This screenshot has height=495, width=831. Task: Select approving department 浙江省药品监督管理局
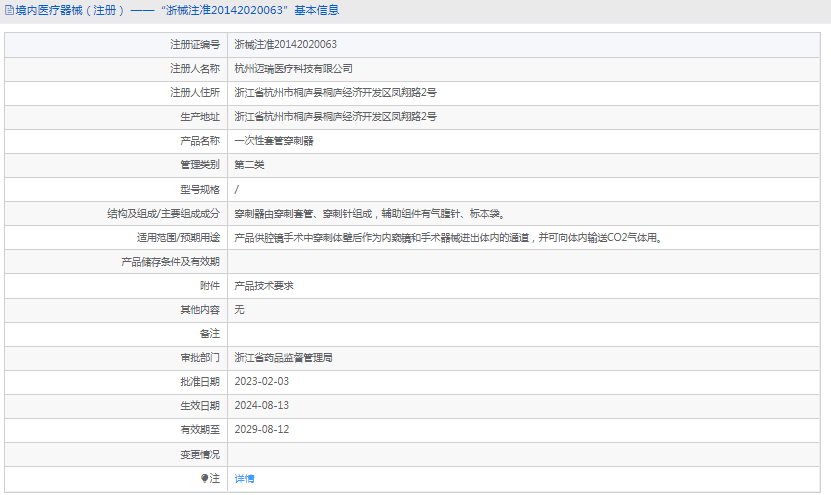tap(284, 358)
